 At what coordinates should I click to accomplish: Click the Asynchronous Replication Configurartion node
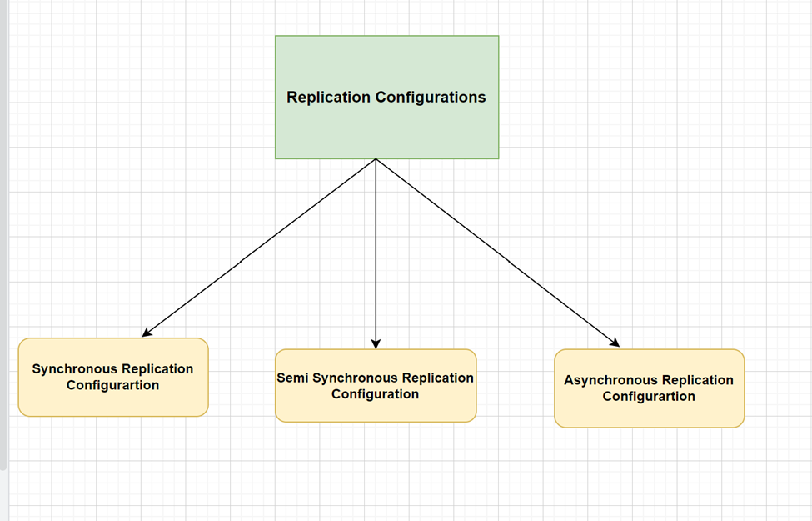[649, 388]
